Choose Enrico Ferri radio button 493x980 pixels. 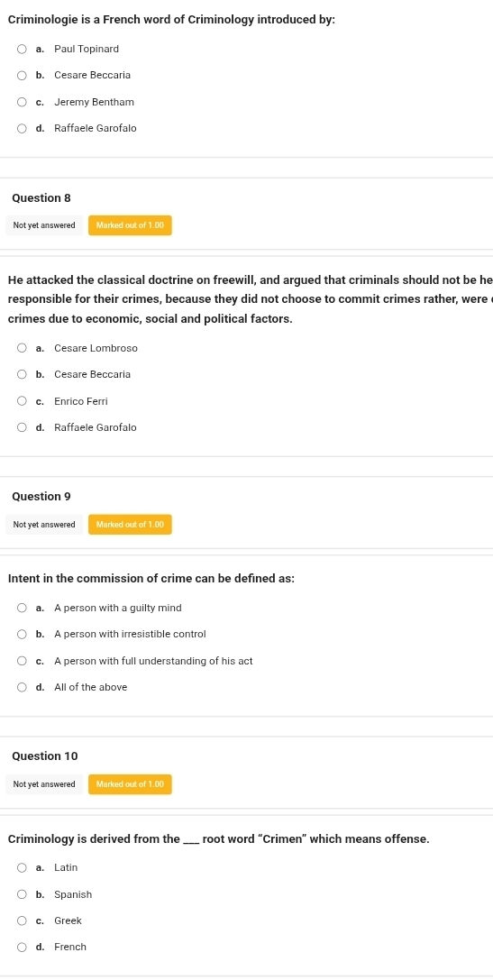(22, 401)
